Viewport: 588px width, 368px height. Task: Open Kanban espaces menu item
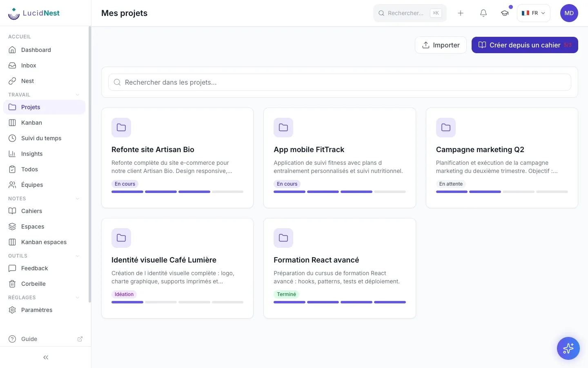tap(44, 242)
